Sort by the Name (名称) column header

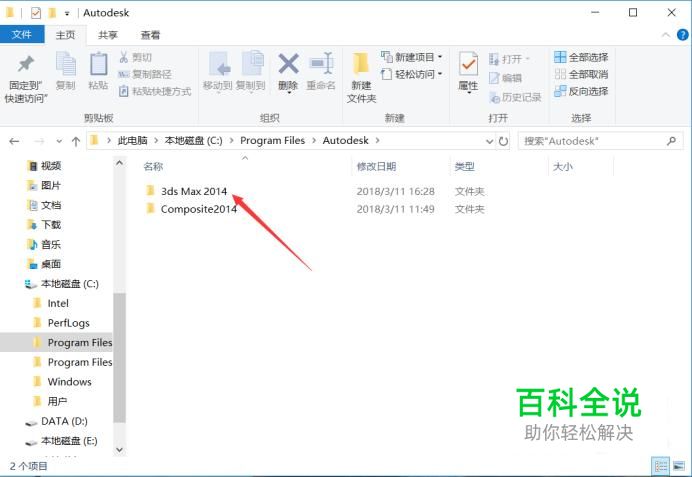(x=153, y=166)
